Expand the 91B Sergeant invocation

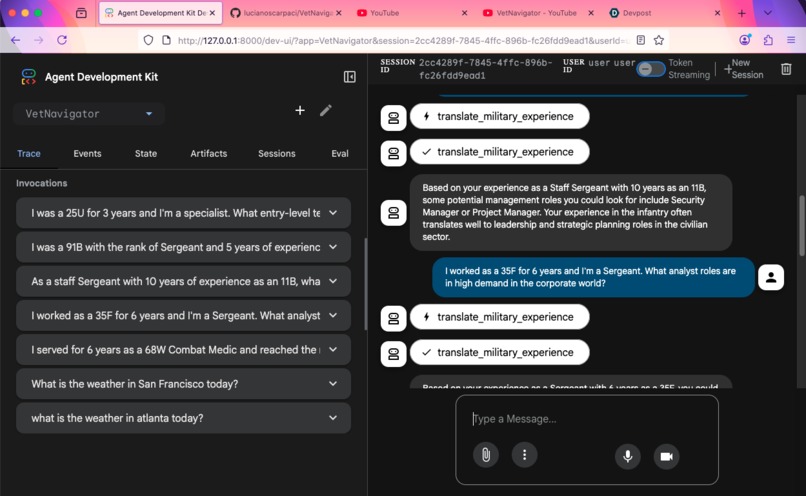point(184,247)
